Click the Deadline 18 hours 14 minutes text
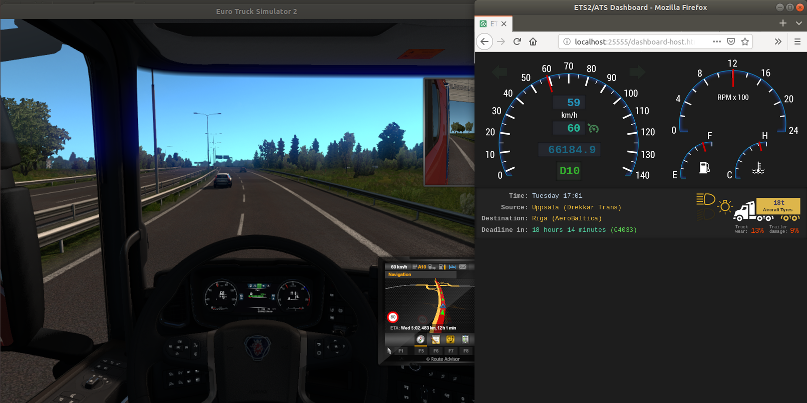Image resolution: width=807 pixels, height=403 pixels. tap(584, 230)
